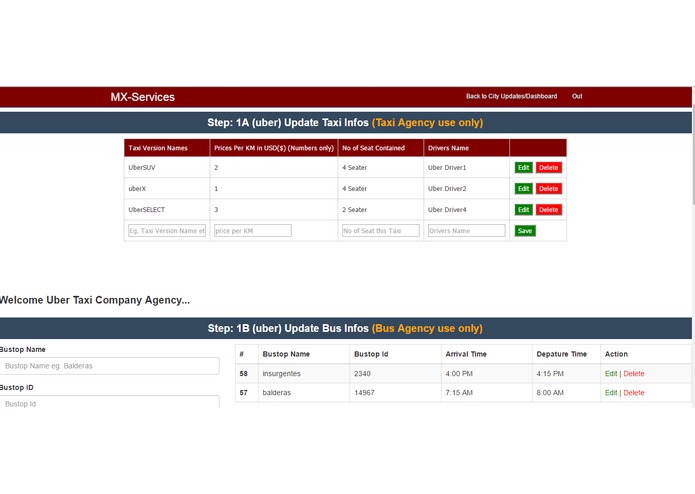Screen dimensions: 695x494
Task: Edit the balderas bus stop
Action: [x=611, y=393]
